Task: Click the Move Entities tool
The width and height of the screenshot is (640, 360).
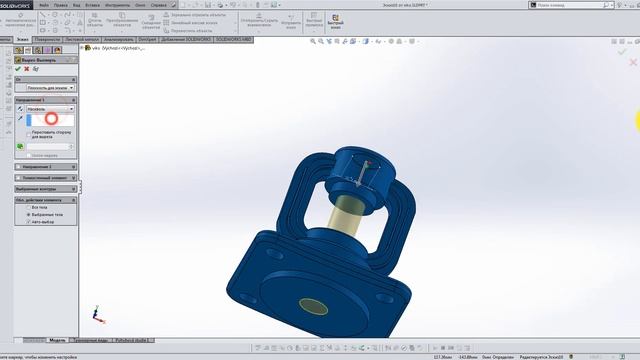Action: click(x=188, y=31)
